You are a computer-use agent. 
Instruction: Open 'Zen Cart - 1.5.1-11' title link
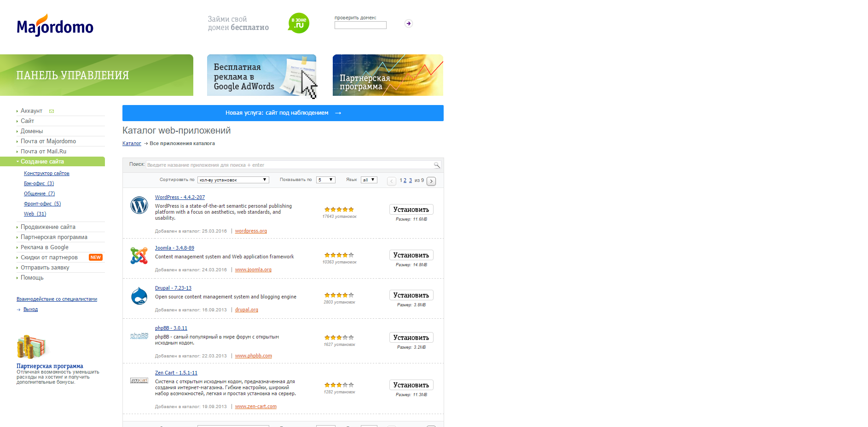click(176, 373)
